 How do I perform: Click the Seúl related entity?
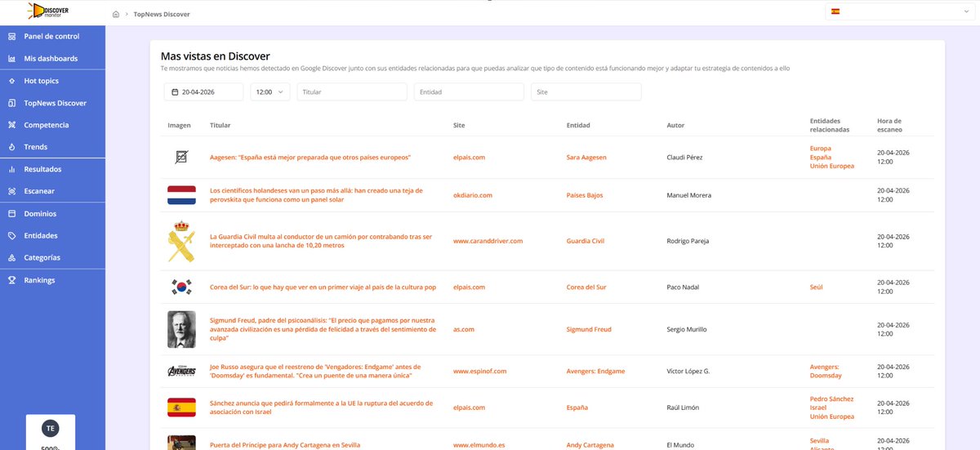(x=816, y=287)
